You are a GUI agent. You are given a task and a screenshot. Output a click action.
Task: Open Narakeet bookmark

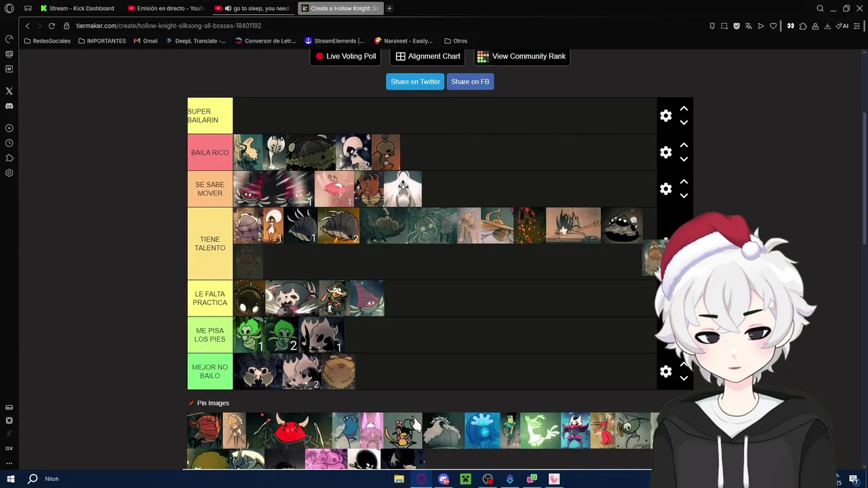(403, 41)
